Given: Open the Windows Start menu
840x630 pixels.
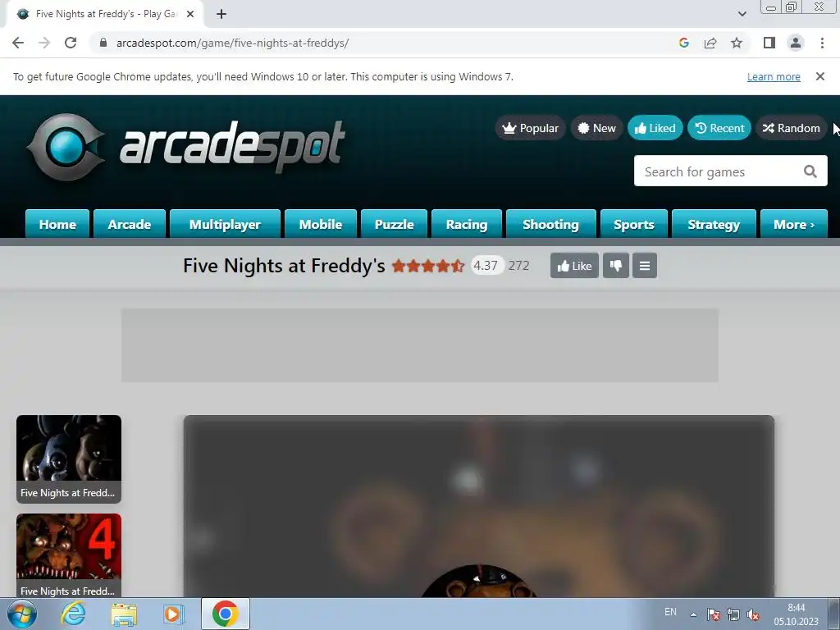Looking at the screenshot, I should tap(22, 614).
